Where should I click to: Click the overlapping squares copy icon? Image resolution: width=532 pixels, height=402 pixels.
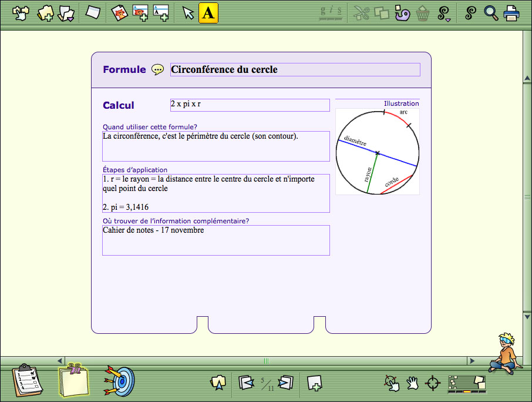[x=382, y=14]
